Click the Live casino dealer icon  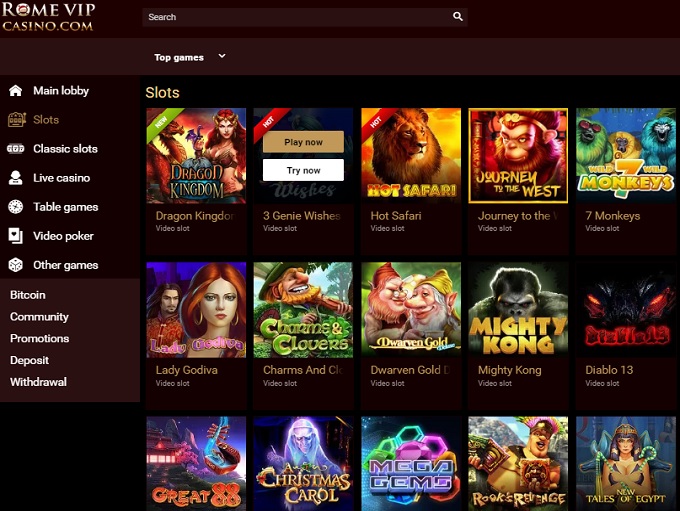click(x=16, y=178)
